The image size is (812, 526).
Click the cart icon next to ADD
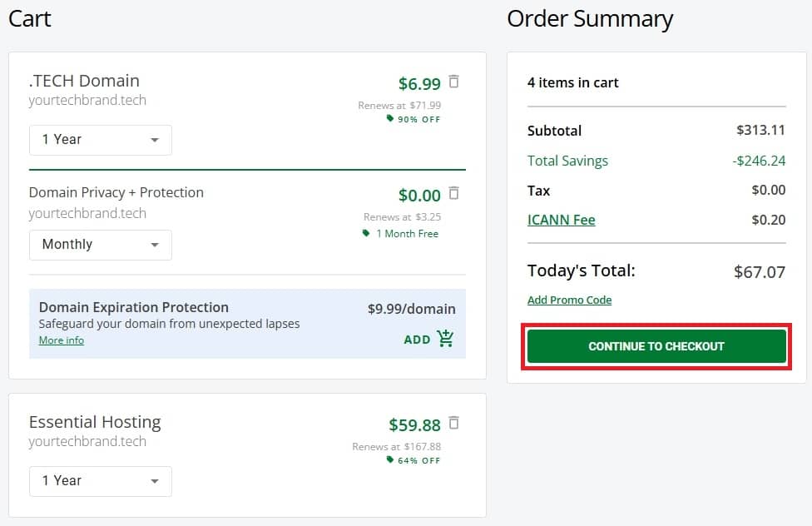(x=446, y=339)
